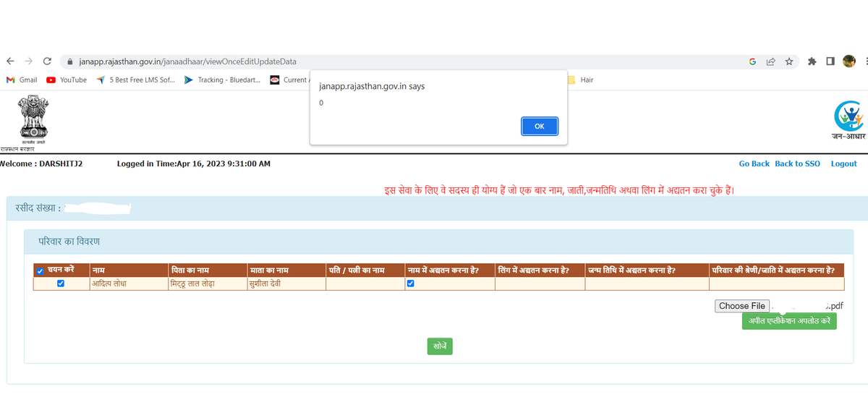This screenshot has height=410, width=868.
Task: Reload the page with refresh icon
Action: 48,61
